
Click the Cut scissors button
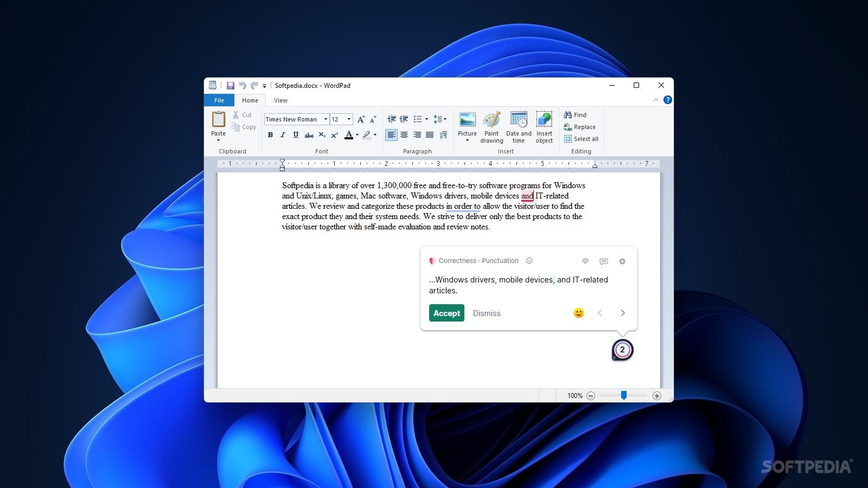point(242,115)
